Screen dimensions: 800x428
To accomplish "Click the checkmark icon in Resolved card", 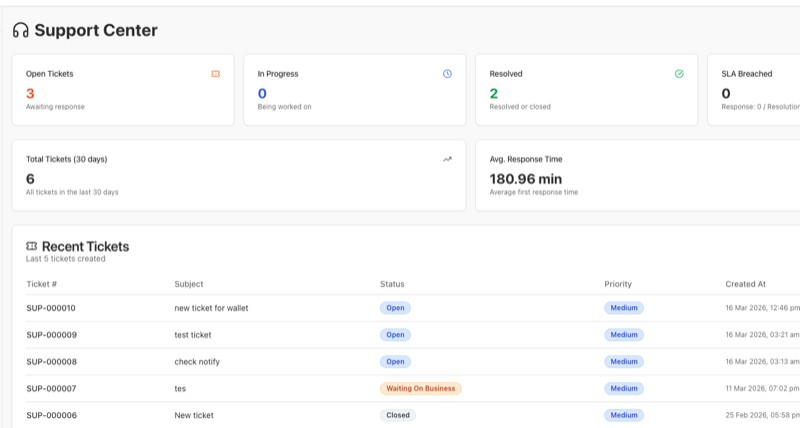I will click(679, 74).
